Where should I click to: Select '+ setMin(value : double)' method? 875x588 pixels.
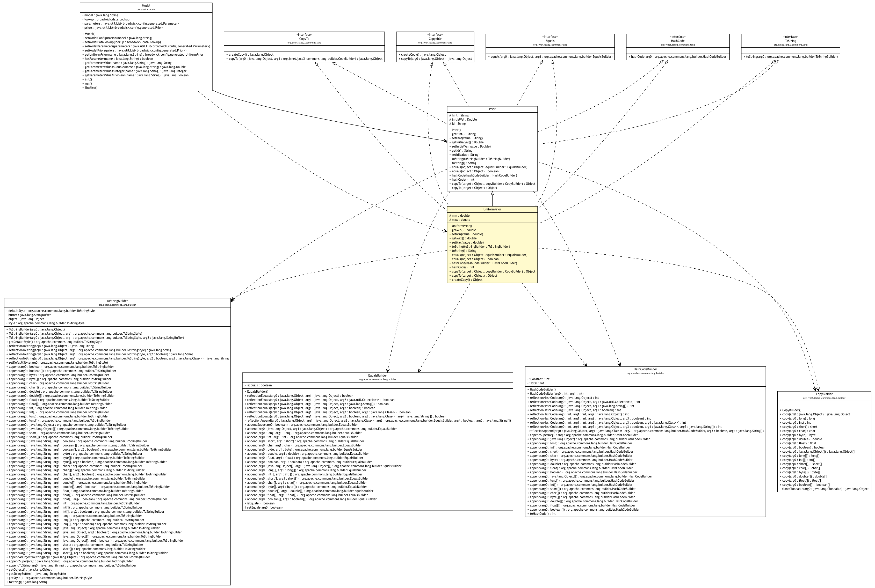point(466,234)
